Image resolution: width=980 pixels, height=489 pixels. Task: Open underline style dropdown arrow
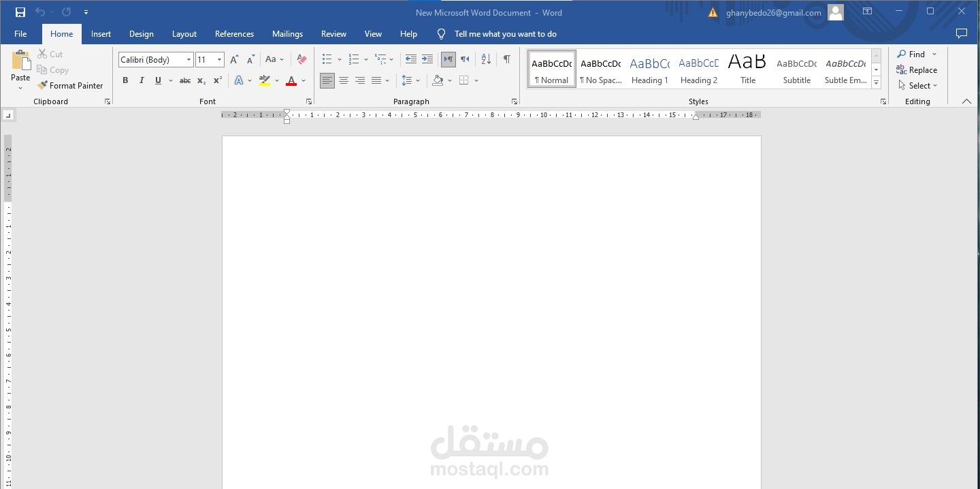170,80
